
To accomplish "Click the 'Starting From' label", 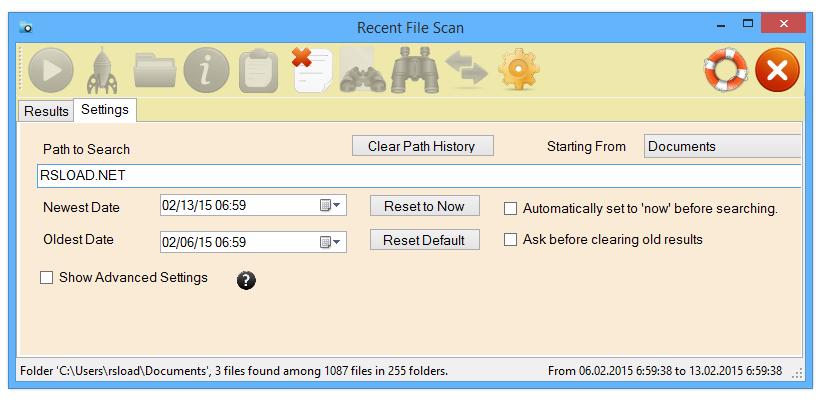I will (586, 147).
